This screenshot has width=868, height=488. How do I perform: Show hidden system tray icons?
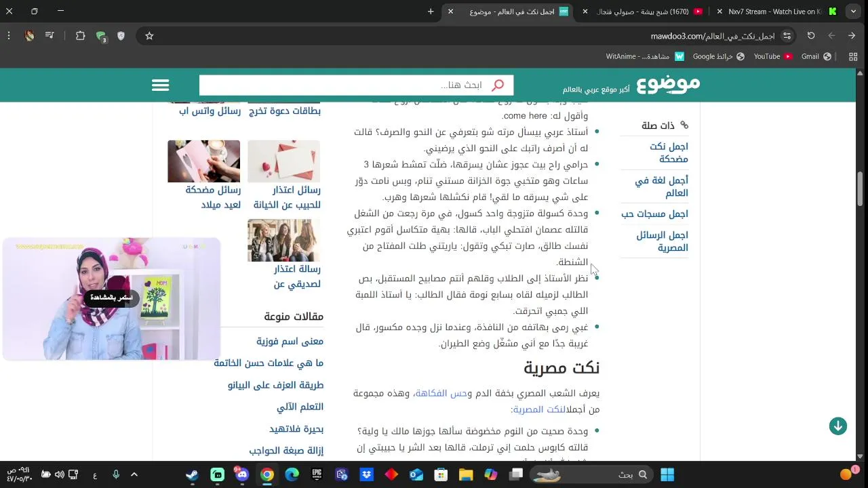coord(134,474)
